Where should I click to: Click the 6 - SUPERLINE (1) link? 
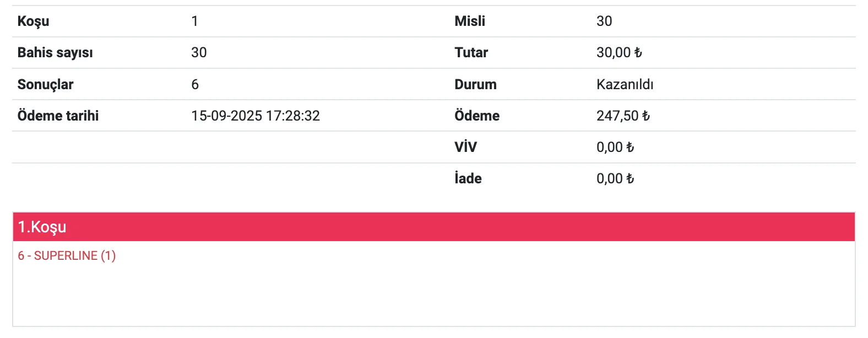tap(67, 255)
